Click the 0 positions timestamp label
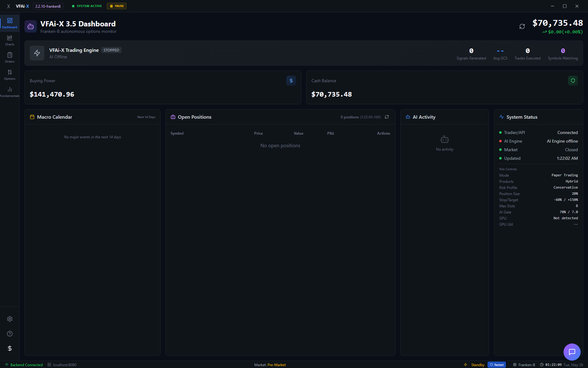 [x=361, y=117]
